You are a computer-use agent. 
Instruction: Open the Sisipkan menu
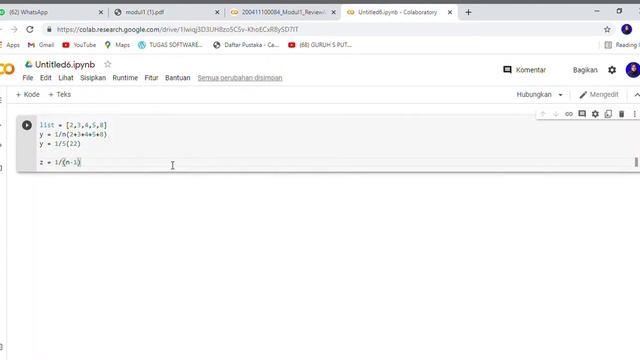(93, 78)
